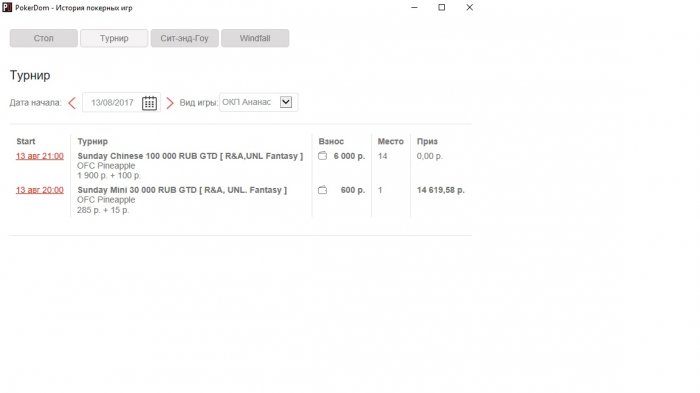Screen dimensions: 700x393
Task: Switch to the Турнир tab
Action: coord(114,38)
